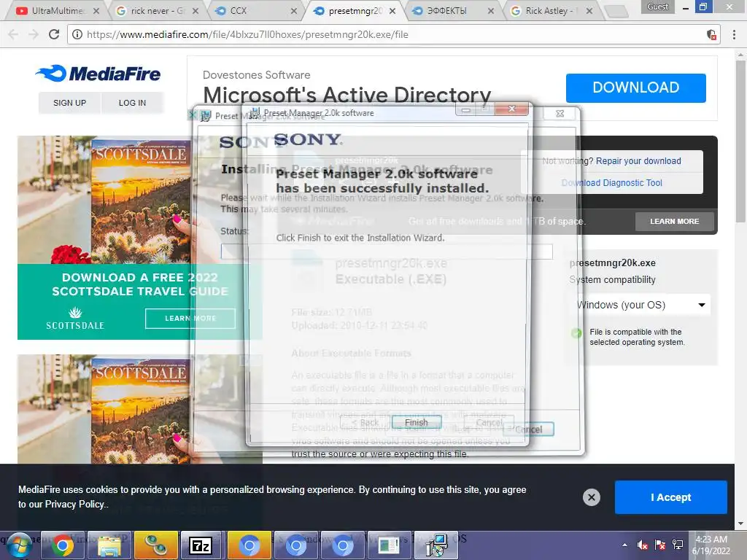
Task: Click LOG IN on MediaFire
Action: point(132,103)
